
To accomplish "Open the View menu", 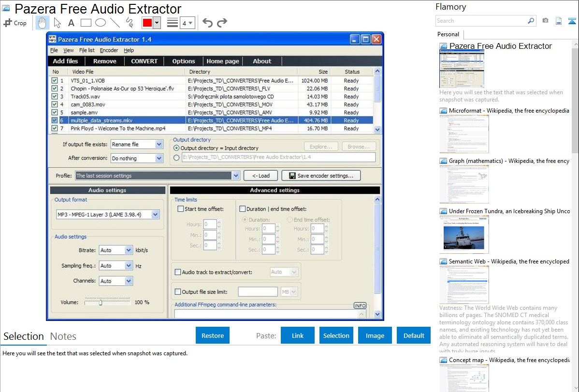I will coord(68,50).
